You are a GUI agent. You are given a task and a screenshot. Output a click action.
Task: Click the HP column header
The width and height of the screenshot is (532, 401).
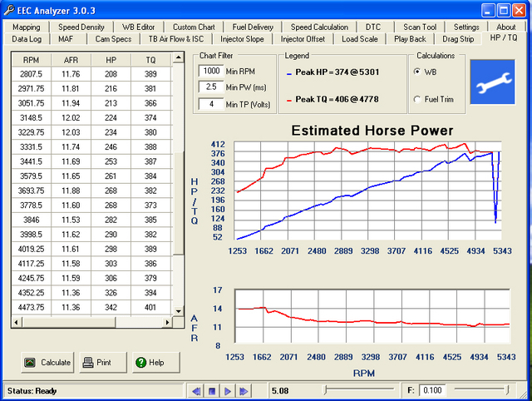pos(111,60)
